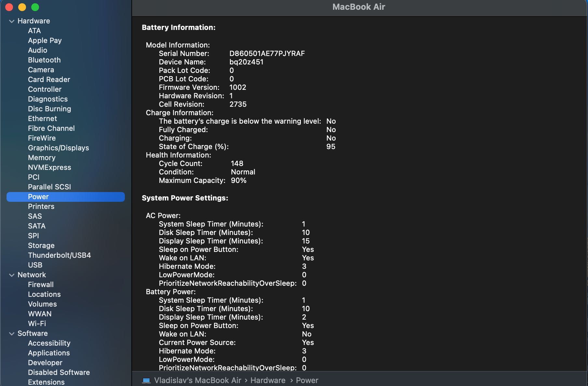Click the laptop icon in path bar

point(146,380)
